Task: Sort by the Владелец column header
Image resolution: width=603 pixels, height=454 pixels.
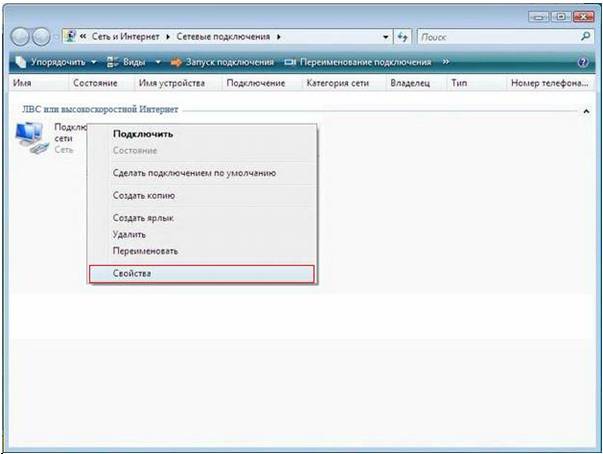Action: coord(416,83)
